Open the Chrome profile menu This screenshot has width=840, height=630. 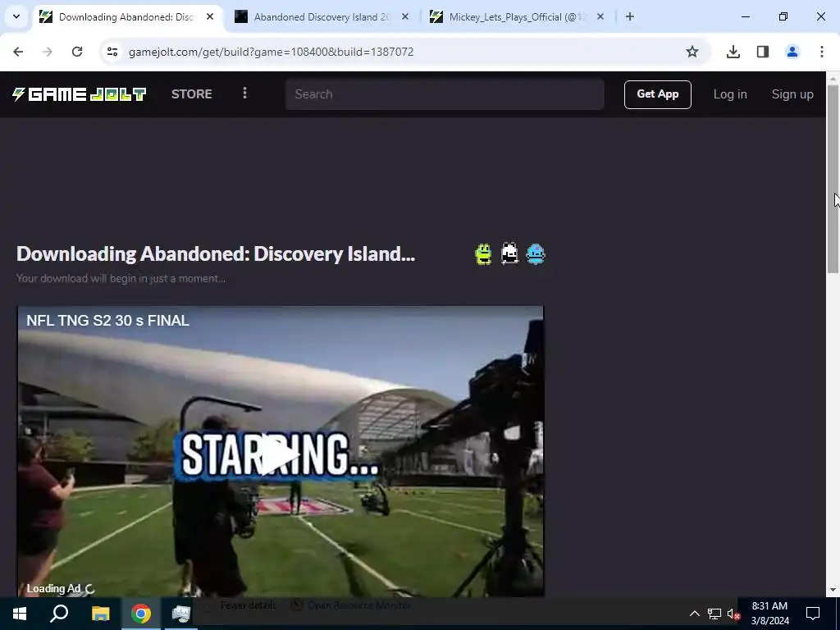point(792,52)
